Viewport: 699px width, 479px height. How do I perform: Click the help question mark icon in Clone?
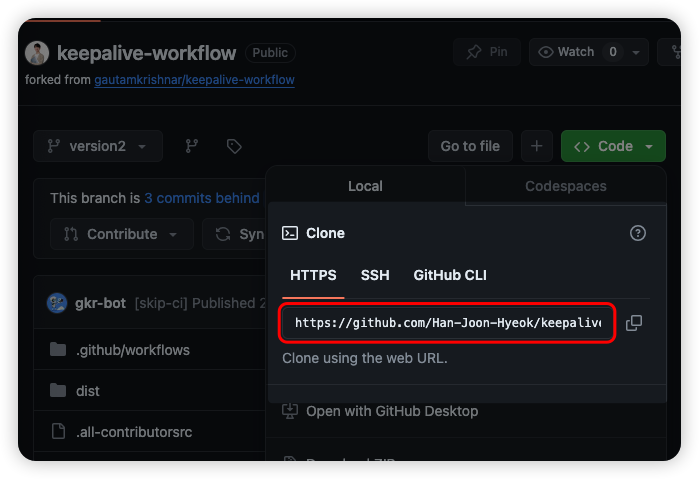click(x=638, y=233)
